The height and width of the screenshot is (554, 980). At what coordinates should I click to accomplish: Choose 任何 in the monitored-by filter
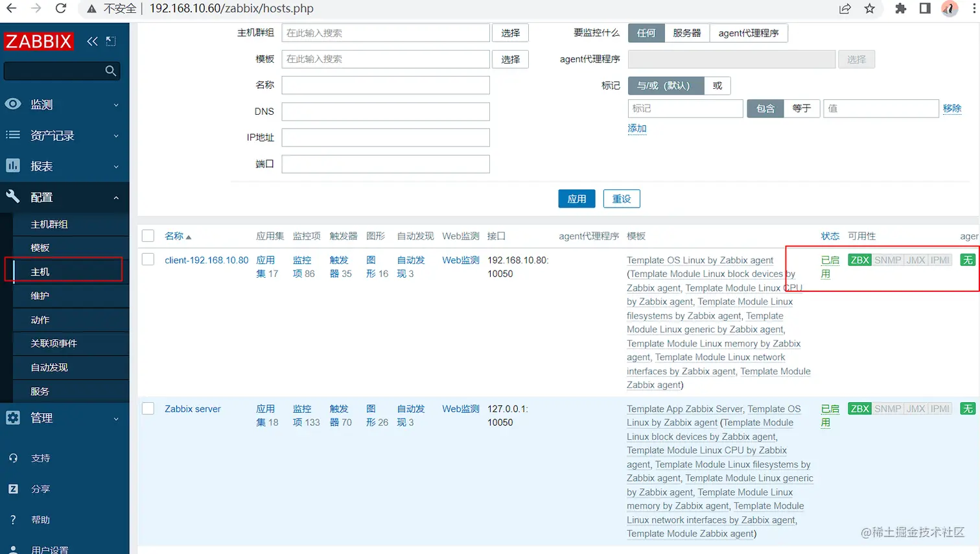(x=646, y=33)
